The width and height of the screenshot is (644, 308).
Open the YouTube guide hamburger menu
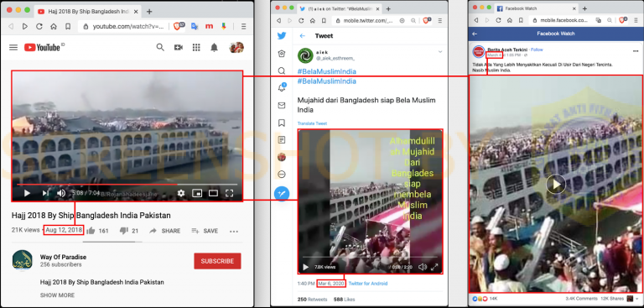[13, 48]
